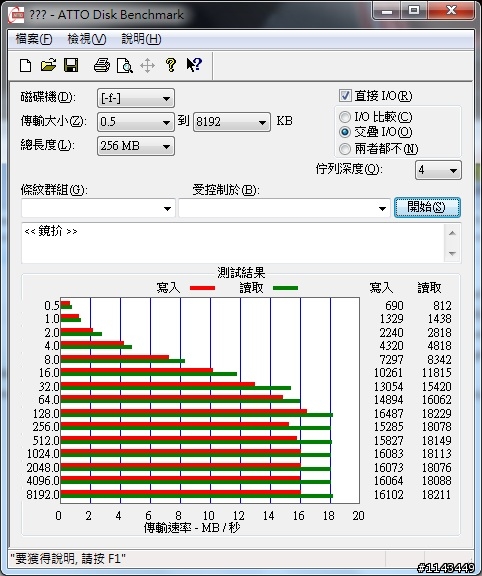Open the 說明(H) menu
The height and width of the screenshot is (576, 482).
[x=141, y=39]
